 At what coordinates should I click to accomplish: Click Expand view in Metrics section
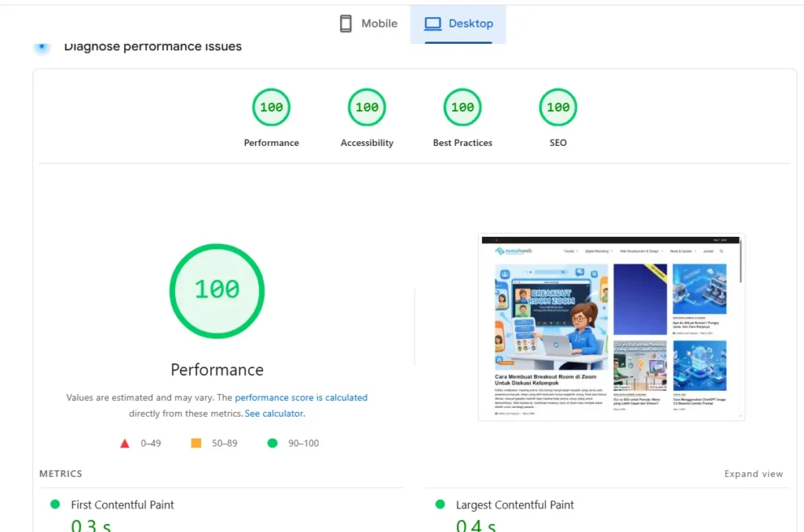coord(753,474)
